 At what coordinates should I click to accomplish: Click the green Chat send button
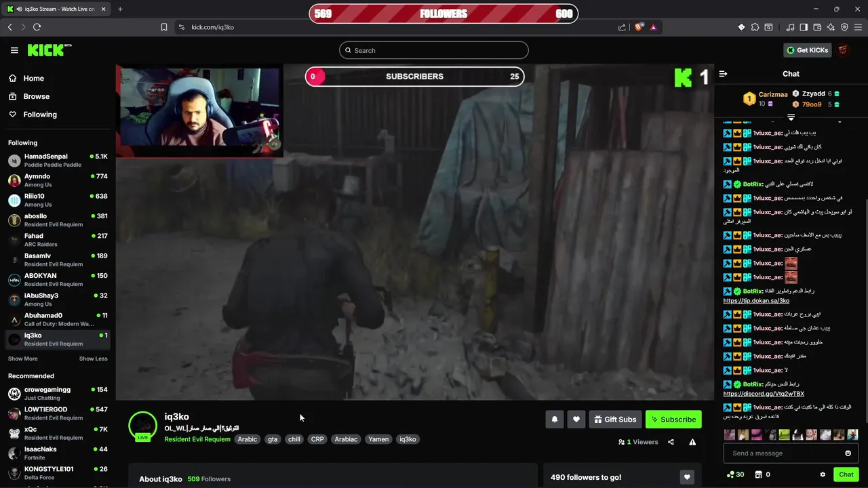[846, 474]
